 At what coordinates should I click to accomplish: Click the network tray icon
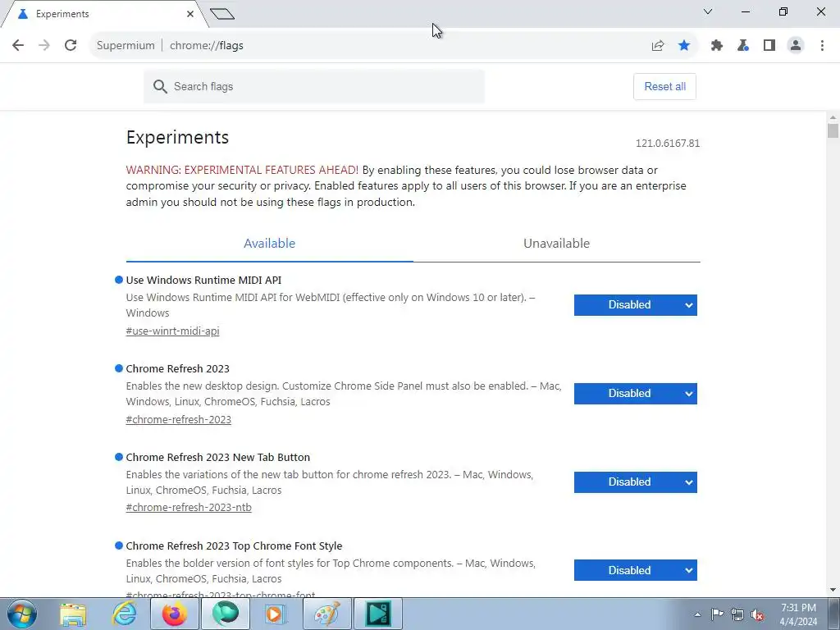[737, 614]
